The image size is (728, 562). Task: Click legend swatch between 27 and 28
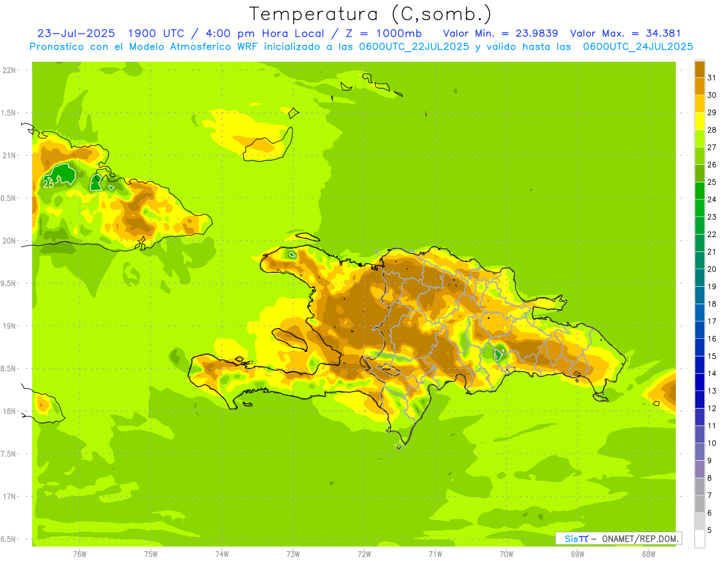click(699, 139)
